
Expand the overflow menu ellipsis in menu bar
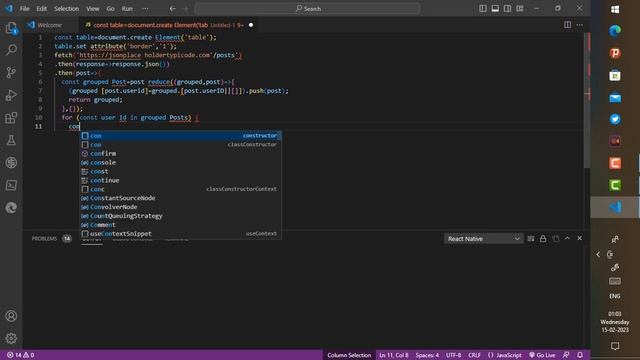click(x=145, y=8)
